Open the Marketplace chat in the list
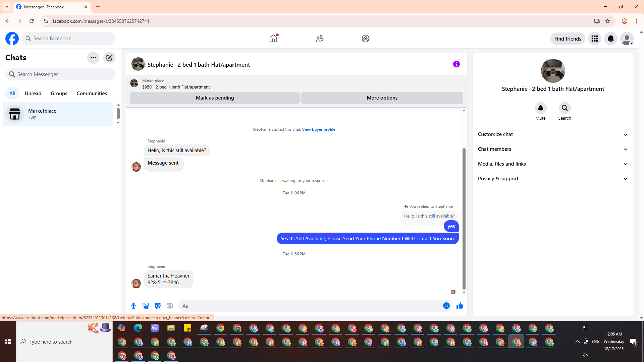The width and height of the screenshot is (644, 362). (58, 114)
